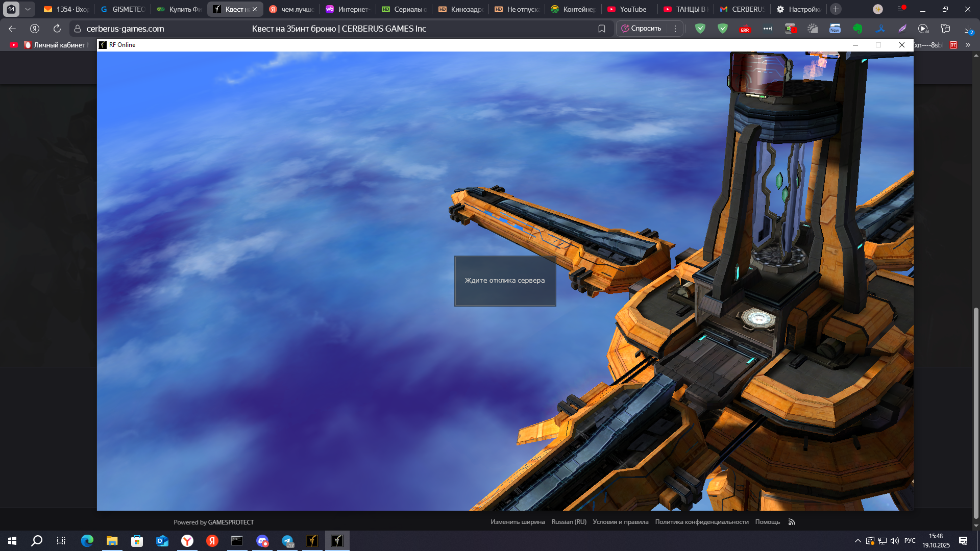Open the RSS feed icon in footer
This screenshot has height=551, width=980.
(792, 522)
